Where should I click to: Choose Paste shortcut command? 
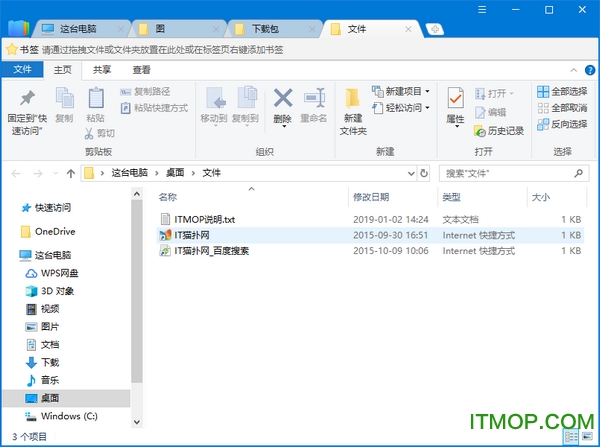pyautogui.click(x=154, y=108)
